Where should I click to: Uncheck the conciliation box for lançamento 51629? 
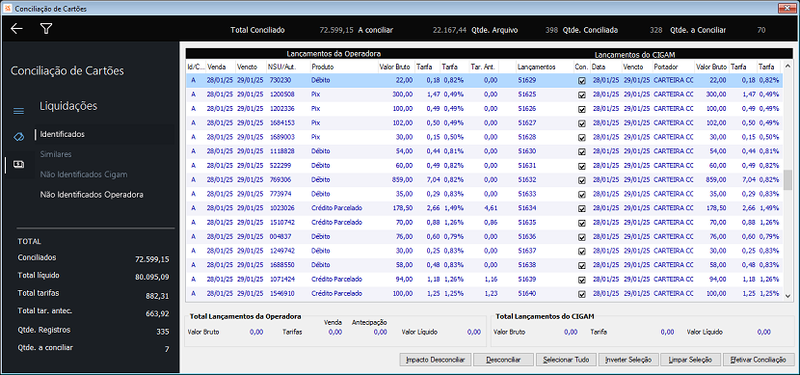[582, 81]
